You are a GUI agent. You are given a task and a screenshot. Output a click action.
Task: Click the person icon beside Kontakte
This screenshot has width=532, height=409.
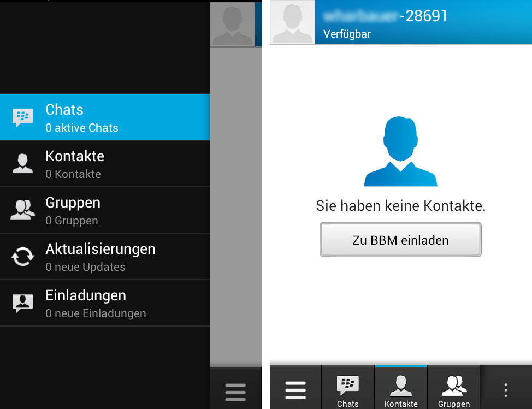[x=22, y=164]
